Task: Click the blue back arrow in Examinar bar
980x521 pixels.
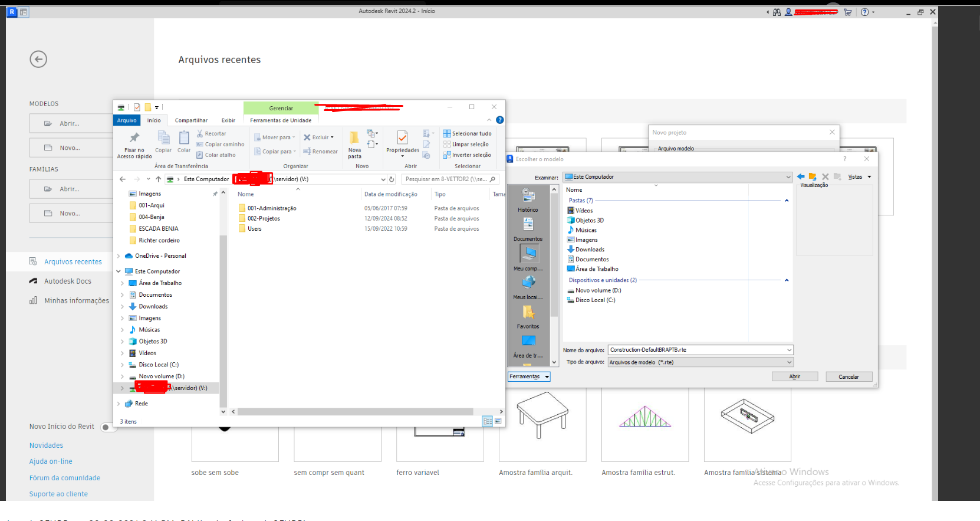Action: 800,176
